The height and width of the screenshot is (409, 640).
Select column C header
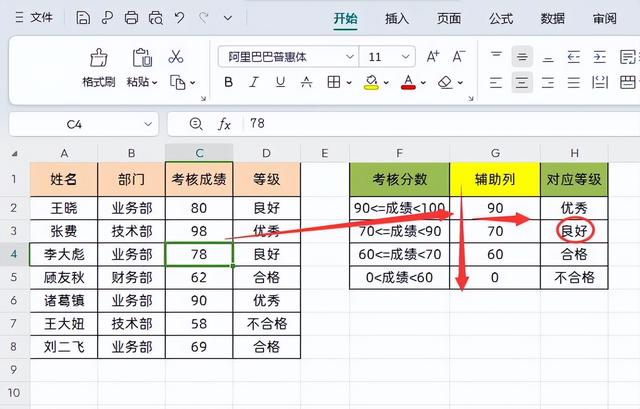(x=199, y=153)
